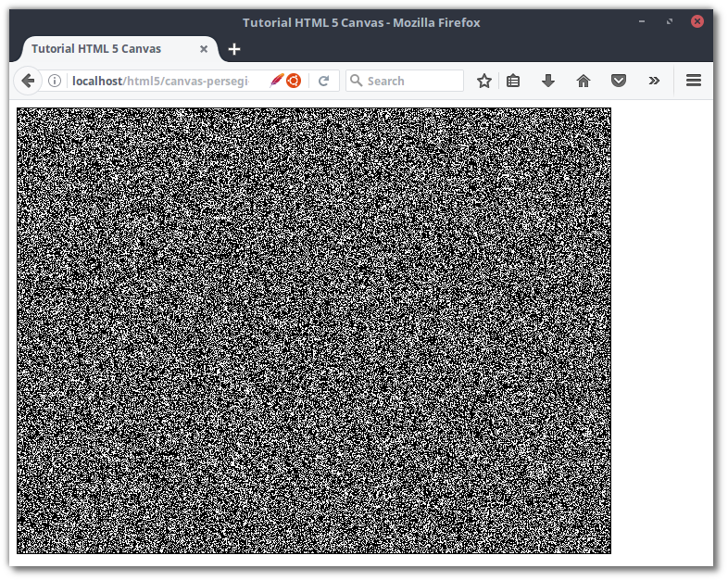Click inside the Search text field
728x581 pixels.
point(412,82)
